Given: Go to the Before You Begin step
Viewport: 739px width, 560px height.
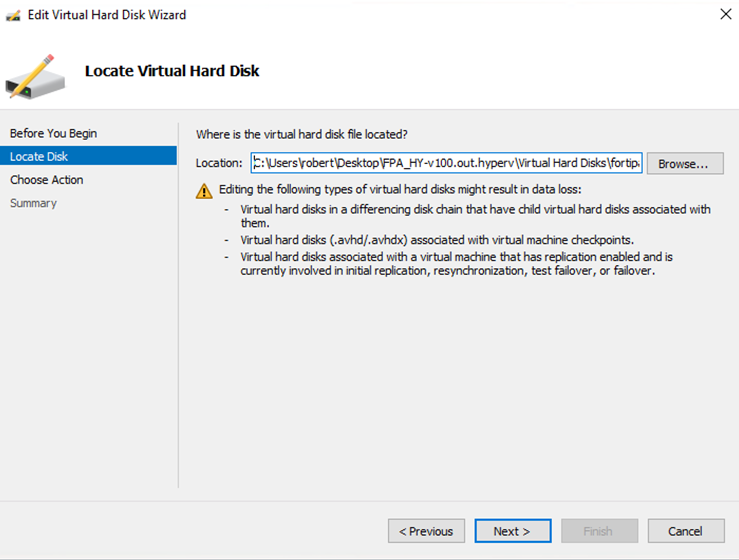Looking at the screenshot, I should pyautogui.click(x=53, y=133).
